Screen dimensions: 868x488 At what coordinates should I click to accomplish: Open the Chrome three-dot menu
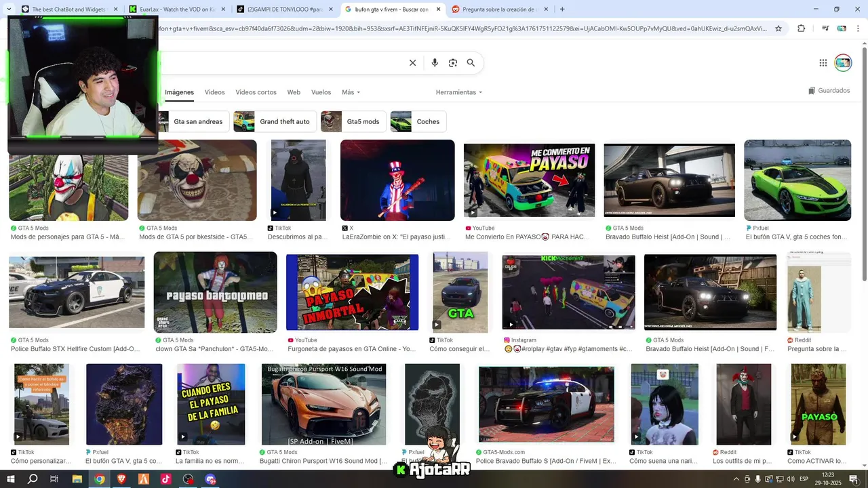coord(858,28)
